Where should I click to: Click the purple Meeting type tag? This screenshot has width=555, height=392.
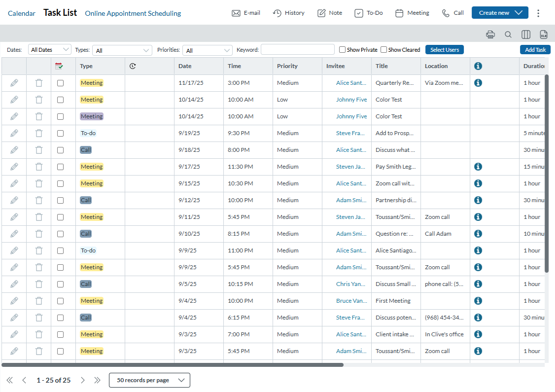click(x=92, y=116)
